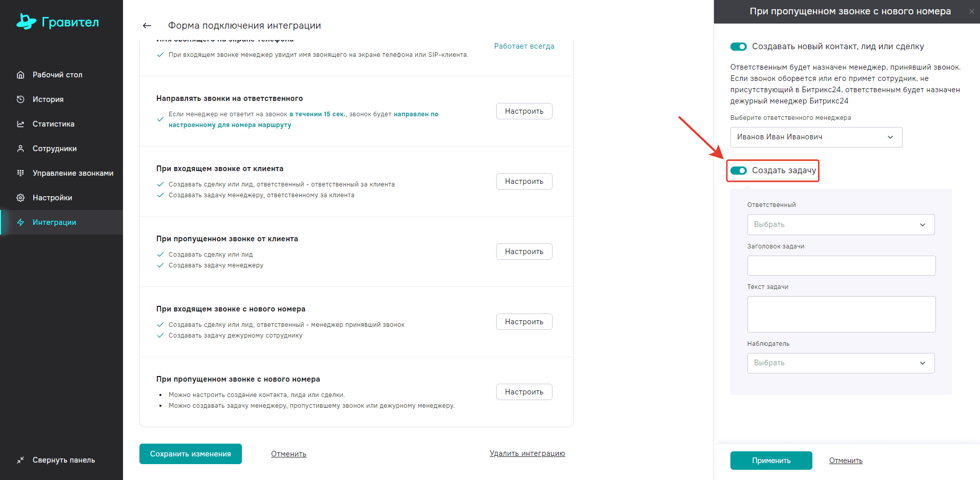
Task: Go to Интеграции menu item
Action: coord(54,222)
